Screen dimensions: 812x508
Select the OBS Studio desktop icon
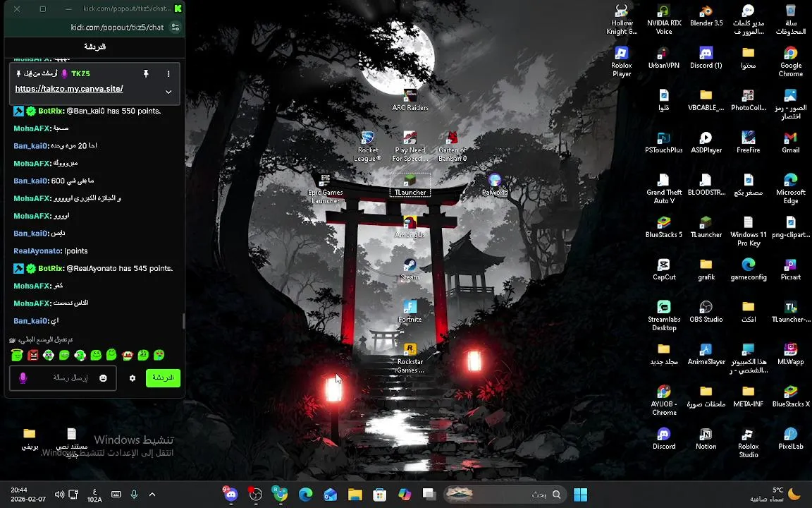pos(706,312)
